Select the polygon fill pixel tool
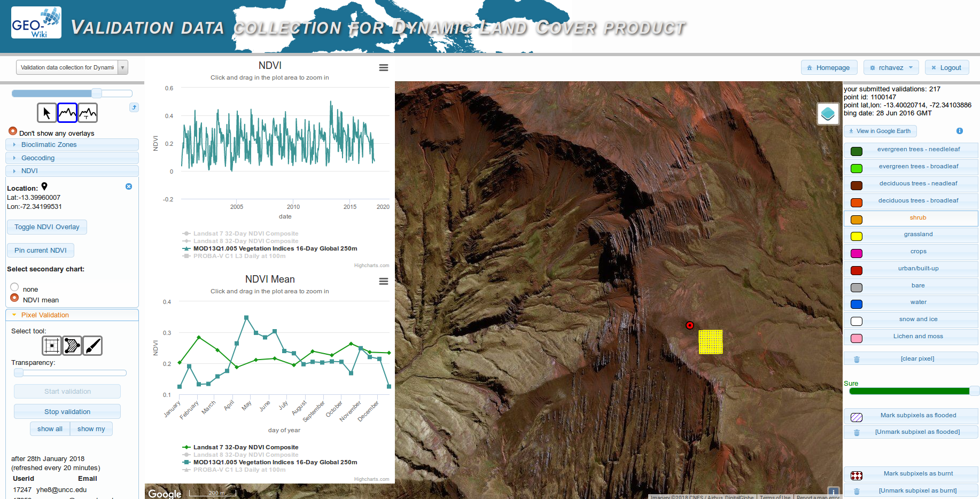Image resolution: width=980 pixels, height=499 pixels. [72, 346]
